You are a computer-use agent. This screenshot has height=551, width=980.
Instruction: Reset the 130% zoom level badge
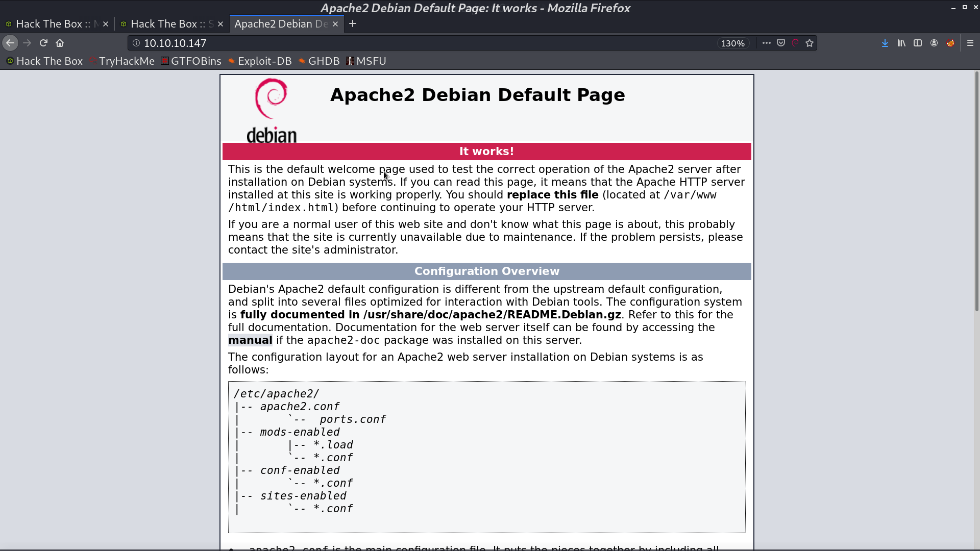[733, 43]
